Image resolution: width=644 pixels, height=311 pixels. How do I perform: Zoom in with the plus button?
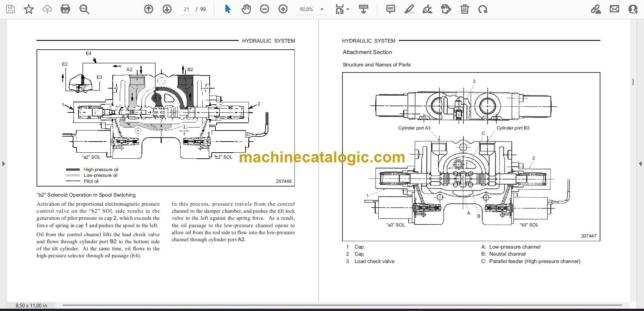283,9
